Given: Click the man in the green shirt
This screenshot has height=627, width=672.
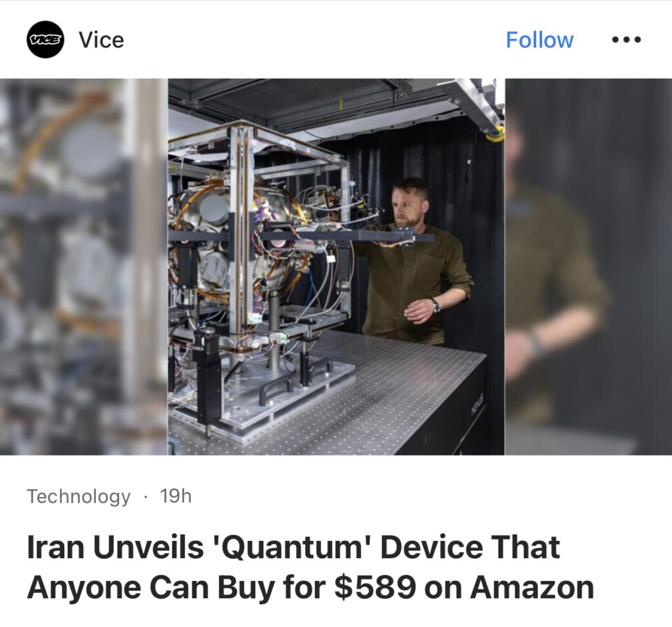Looking at the screenshot, I should pyautogui.click(x=415, y=261).
